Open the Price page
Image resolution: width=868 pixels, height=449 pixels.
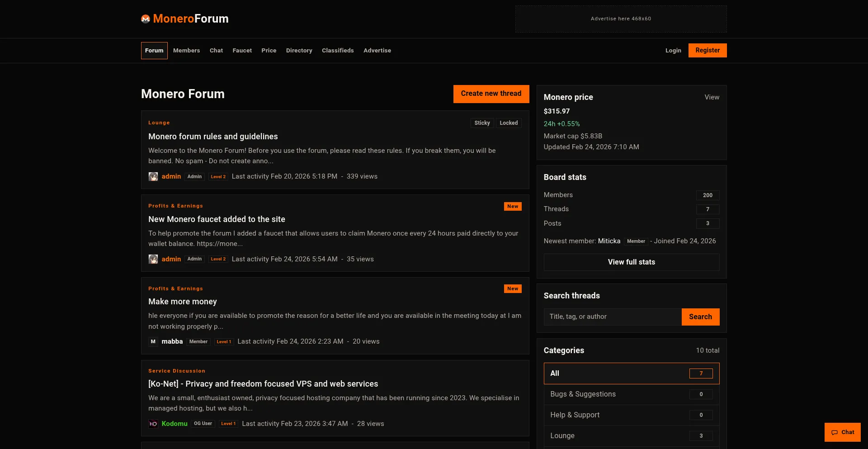[269, 51]
